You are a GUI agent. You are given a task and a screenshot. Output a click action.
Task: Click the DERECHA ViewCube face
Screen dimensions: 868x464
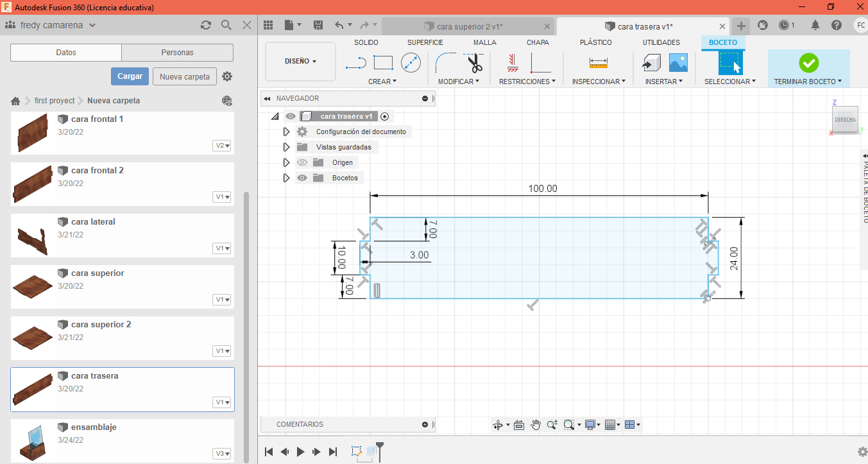[845, 119]
